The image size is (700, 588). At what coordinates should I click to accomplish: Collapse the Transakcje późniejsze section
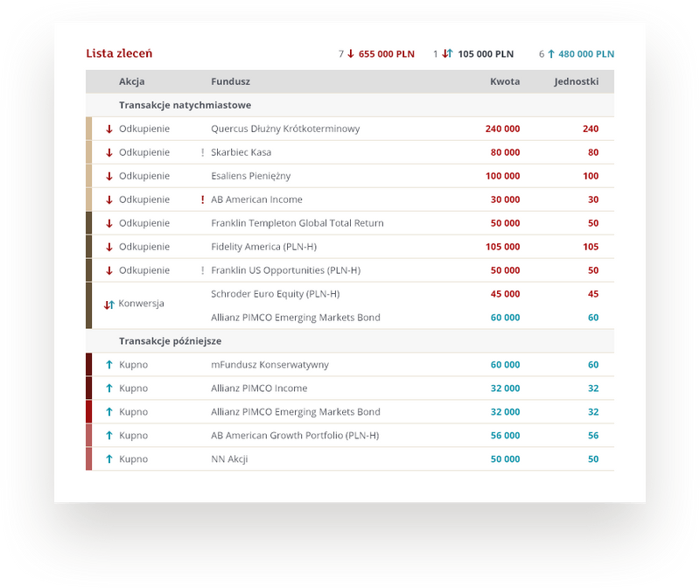click(x=171, y=340)
